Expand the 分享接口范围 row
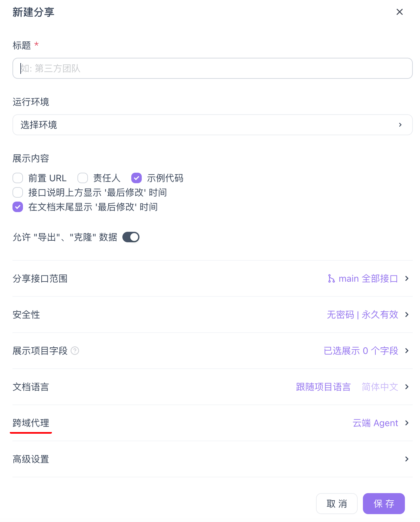This screenshot has width=420, height=522. pos(407,278)
